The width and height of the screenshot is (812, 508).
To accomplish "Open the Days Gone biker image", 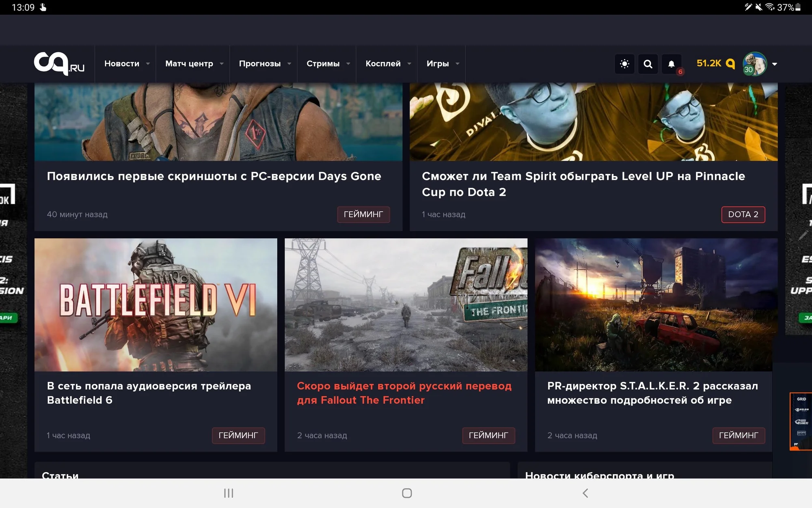I will pos(218,122).
